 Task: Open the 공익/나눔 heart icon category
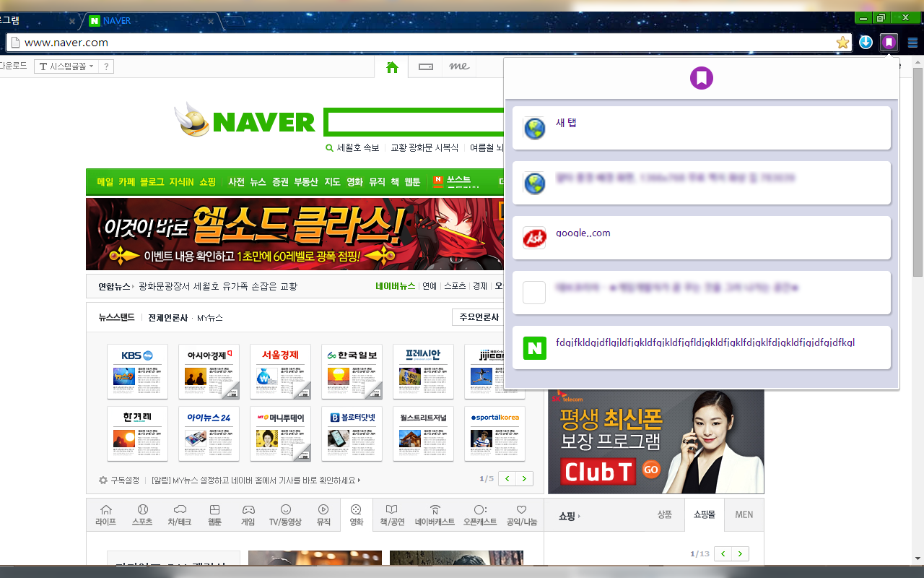pos(522,515)
